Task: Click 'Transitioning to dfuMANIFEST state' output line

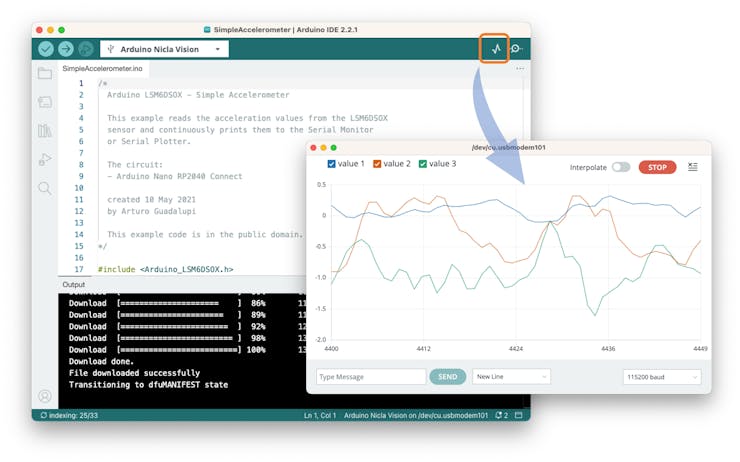Action: 148,385
